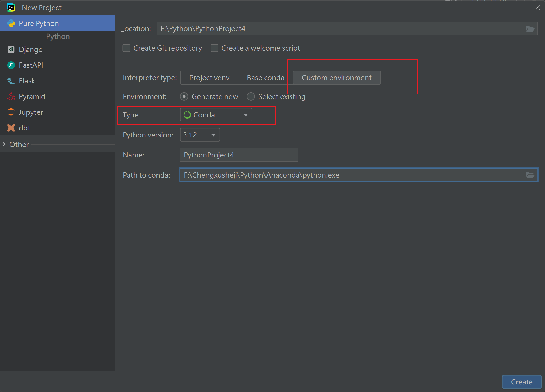Open the Type dropdown showing Conda
This screenshot has width=545, height=392.
tap(216, 115)
